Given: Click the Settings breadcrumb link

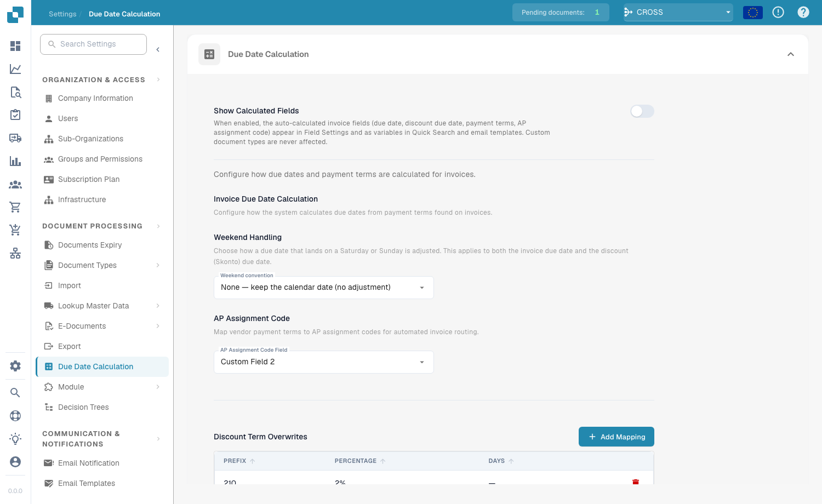Looking at the screenshot, I should (x=62, y=14).
